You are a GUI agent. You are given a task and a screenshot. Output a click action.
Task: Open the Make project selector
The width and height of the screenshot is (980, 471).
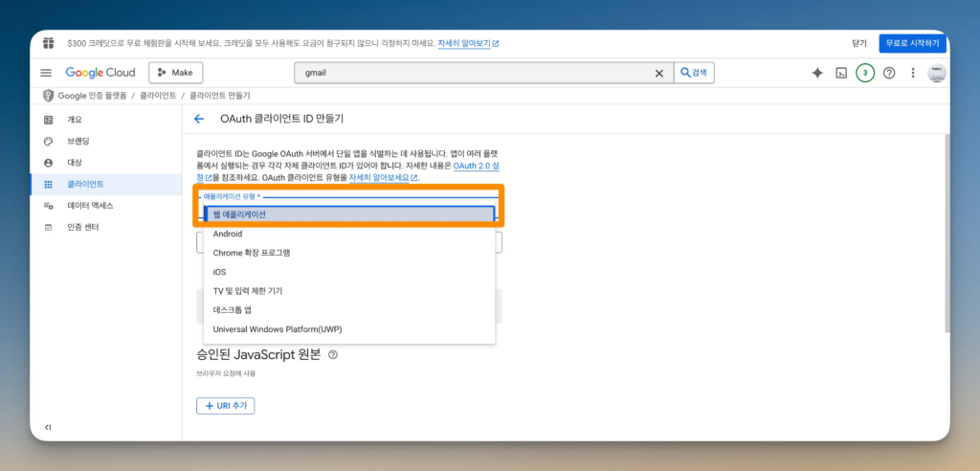point(176,73)
